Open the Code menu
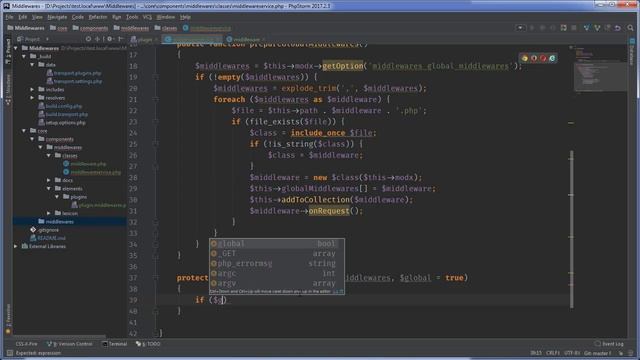 point(78,17)
